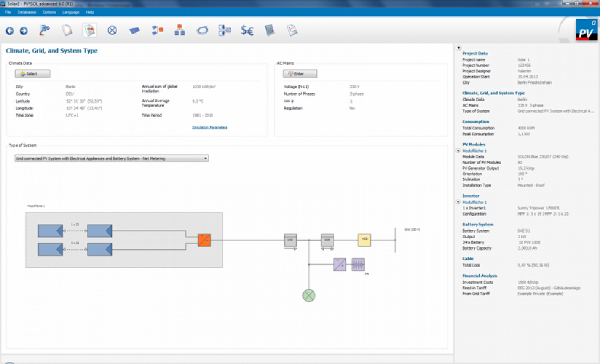Click the 'Project Designer' row in overview
This screenshot has height=364, width=600.
496,71
